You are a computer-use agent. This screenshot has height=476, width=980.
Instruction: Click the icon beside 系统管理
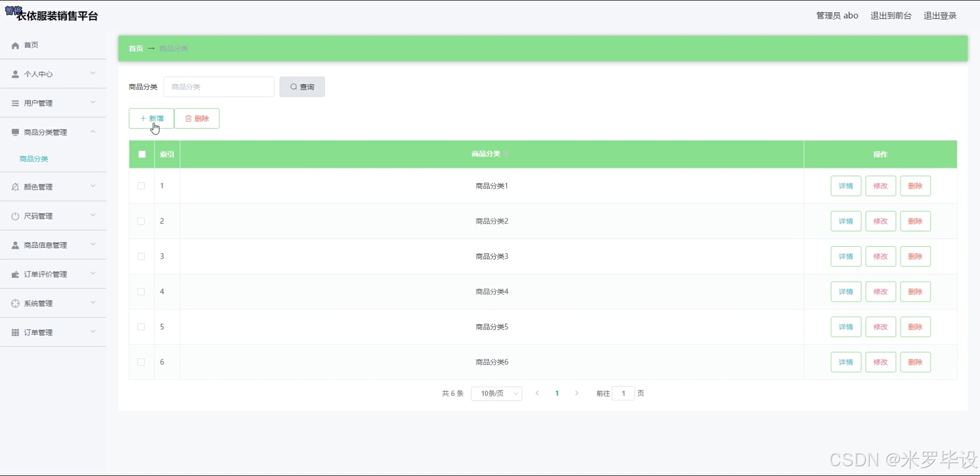tap(15, 304)
